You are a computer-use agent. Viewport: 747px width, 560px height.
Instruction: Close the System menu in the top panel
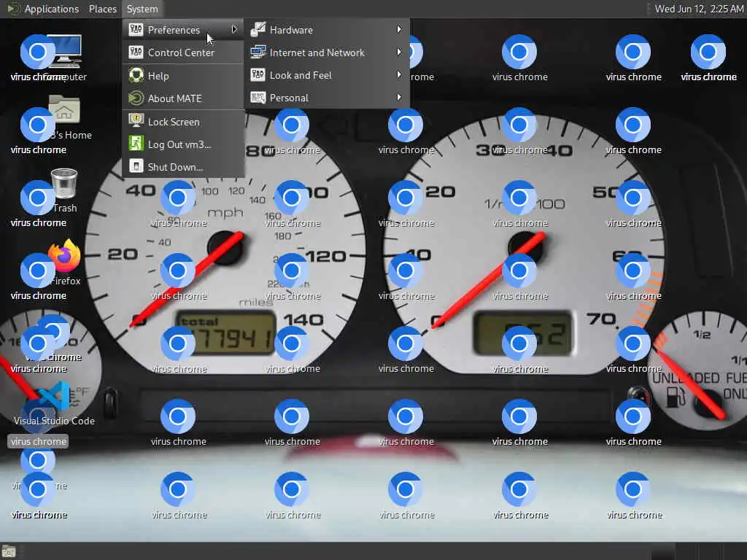pos(142,9)
